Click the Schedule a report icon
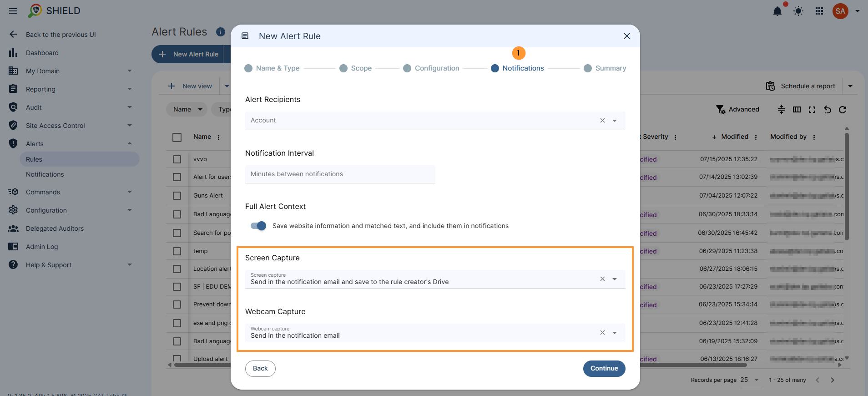The width and height of the screenshot is (868, 396). pos(770,86)
